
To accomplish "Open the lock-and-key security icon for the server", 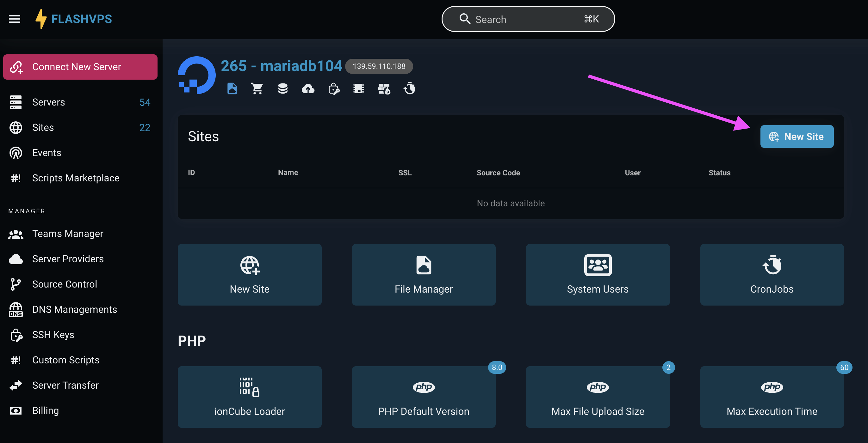I will click(x=334, y=88).
